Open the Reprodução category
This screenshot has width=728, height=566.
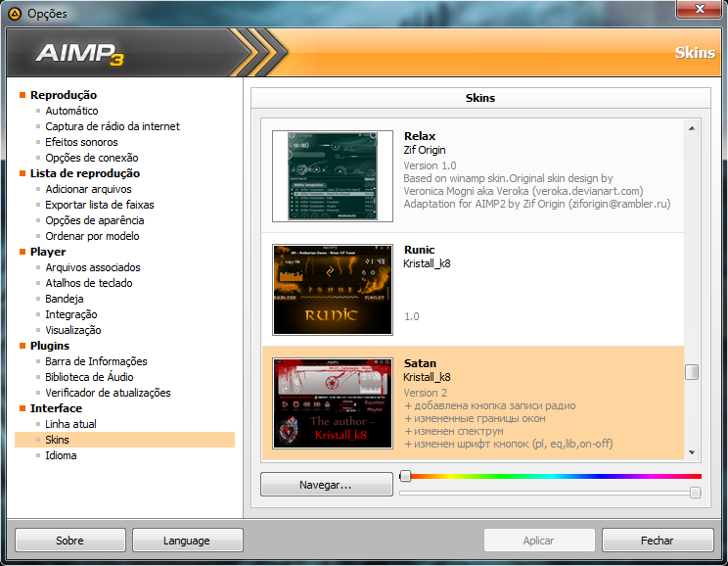coord(64,95)
